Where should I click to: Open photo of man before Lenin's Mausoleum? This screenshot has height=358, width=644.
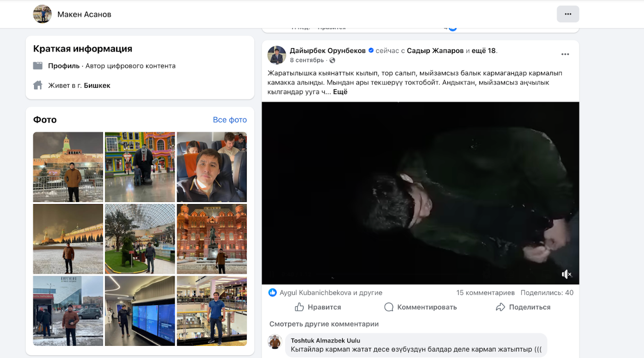tap(68, 167)
